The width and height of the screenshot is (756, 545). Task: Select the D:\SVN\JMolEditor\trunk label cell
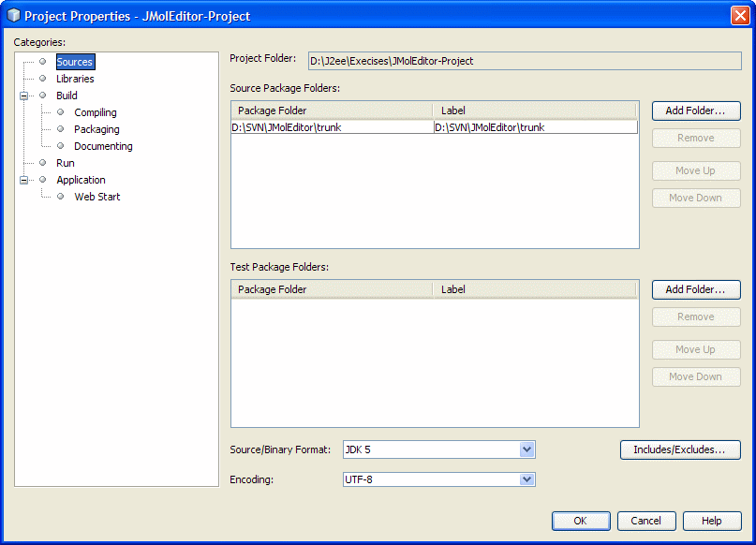[535, 127]
